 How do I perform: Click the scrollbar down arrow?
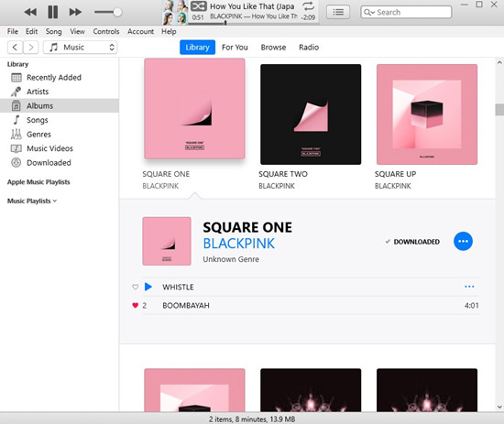[499, 407]
